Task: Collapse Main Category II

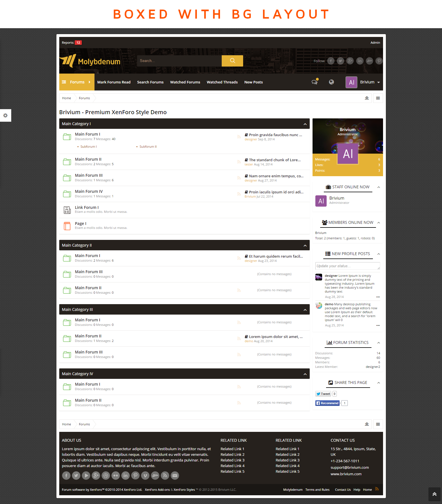Action: click(x=305, y=246)
